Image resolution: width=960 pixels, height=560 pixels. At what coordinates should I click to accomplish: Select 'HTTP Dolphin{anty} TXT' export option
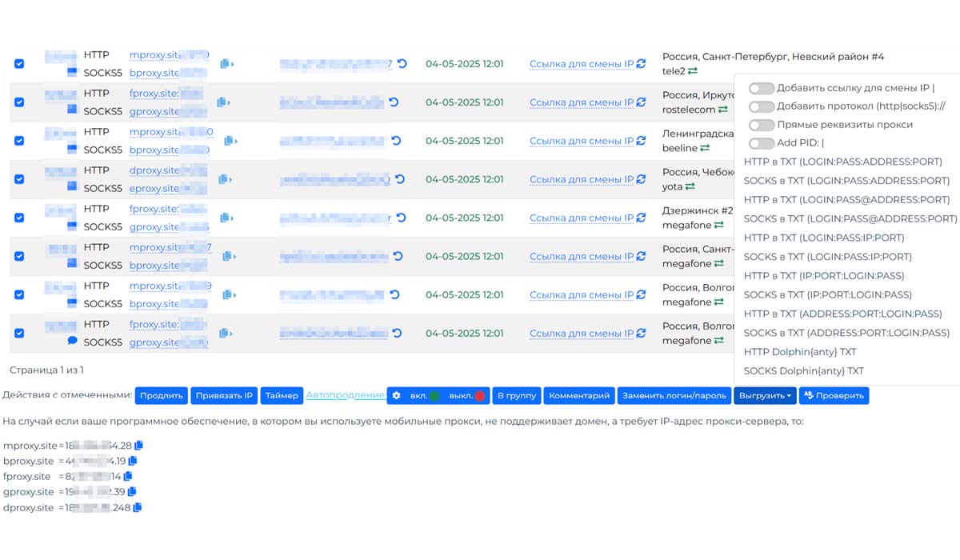(800, 352)
